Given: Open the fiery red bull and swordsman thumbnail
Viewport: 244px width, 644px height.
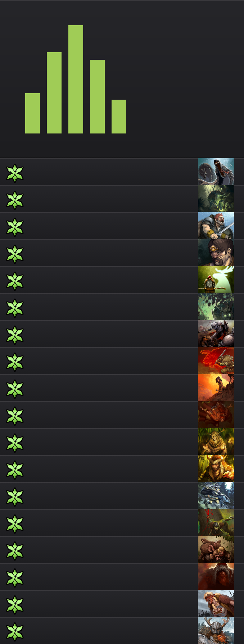Looking at the screenshot, I should click(216, 361).
